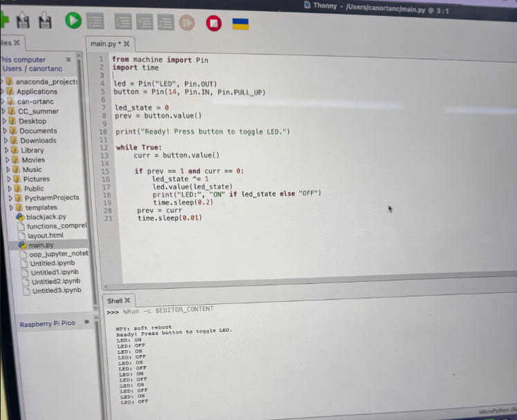Click the Users path link

point(12,68)
